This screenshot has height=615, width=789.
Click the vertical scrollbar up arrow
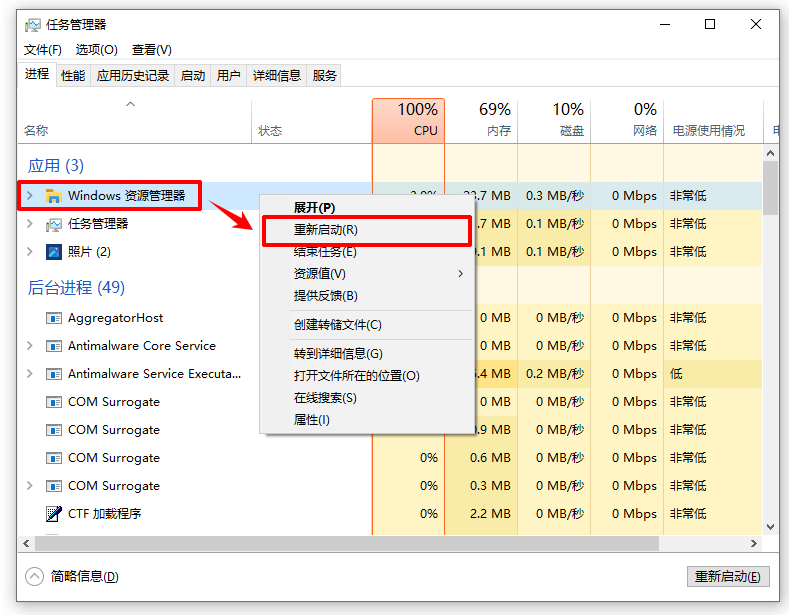(770, 153)
